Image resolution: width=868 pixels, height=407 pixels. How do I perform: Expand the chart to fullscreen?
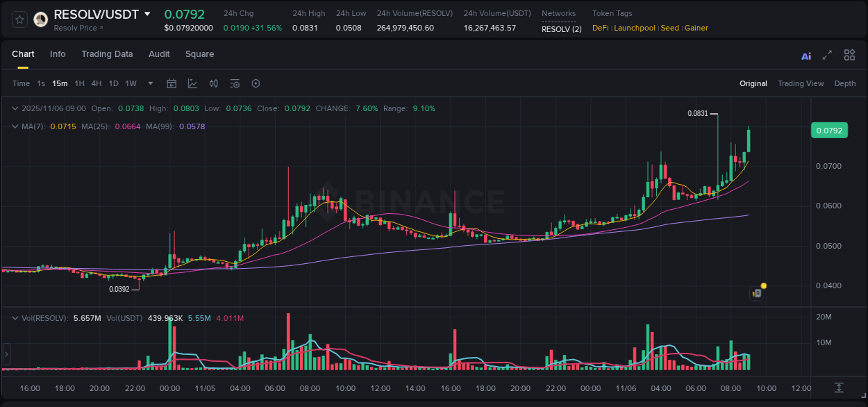(827, 55)
